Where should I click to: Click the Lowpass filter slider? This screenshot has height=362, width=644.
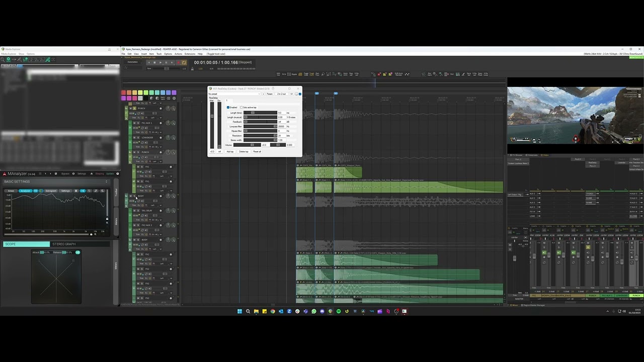[x=260, y=126]
